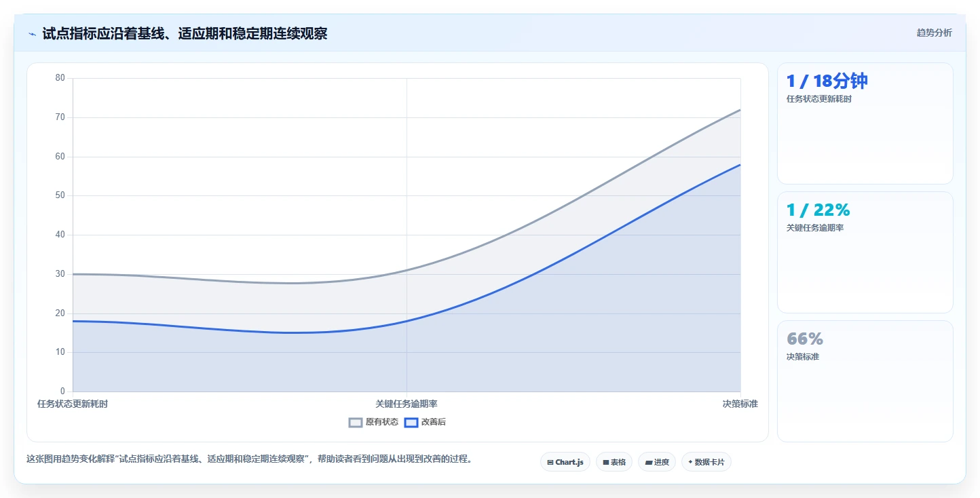
Task: Toggle the 原有状态 legend entry
Action: [x=373, y=422]
